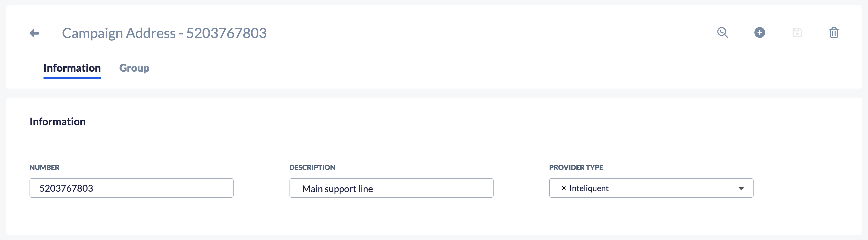Click the save floppy disk icon

797,33
